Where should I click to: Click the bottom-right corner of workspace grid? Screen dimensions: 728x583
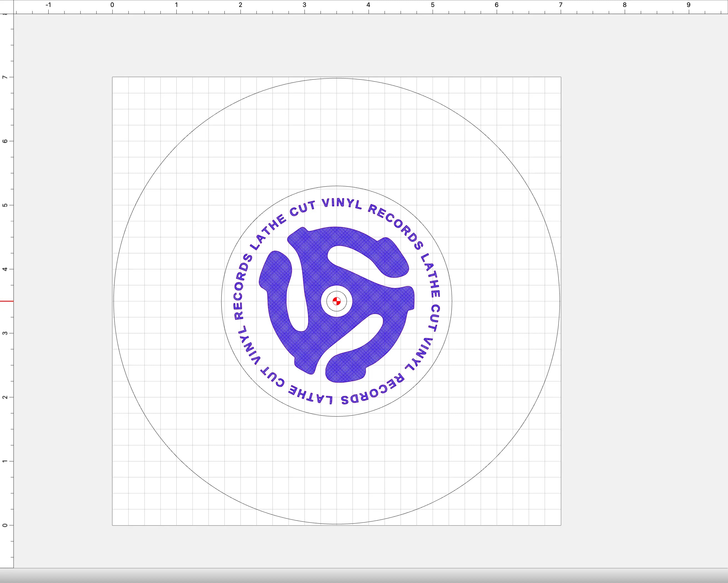(561, 525)
